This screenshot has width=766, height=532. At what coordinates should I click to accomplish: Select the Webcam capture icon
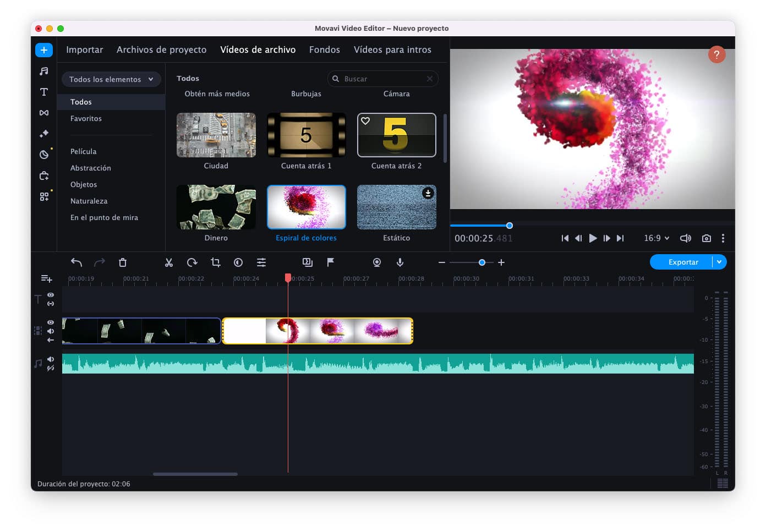tap(377, 262)
